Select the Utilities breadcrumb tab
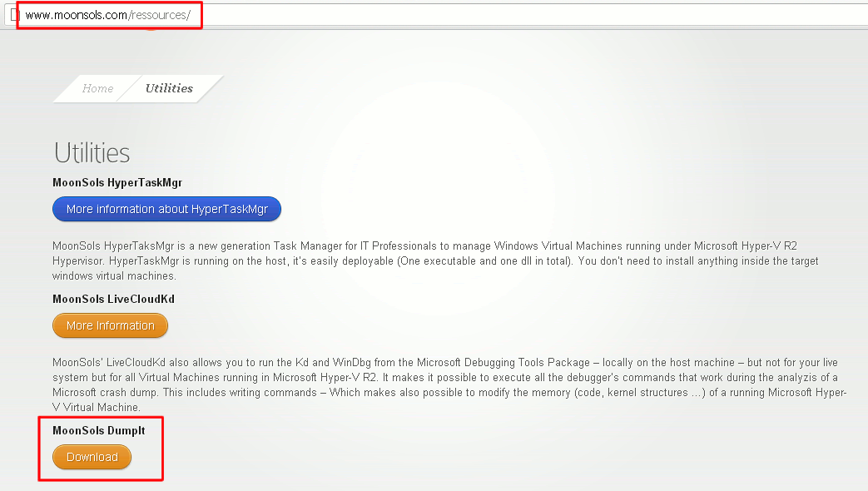This screenshot has height=491, width=868. [169, 88]
